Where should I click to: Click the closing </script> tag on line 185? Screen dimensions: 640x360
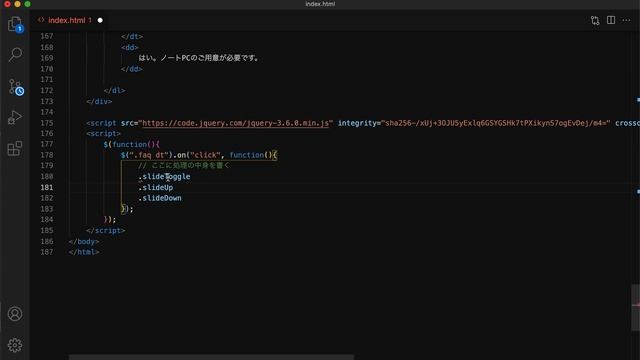coord(106,230)
